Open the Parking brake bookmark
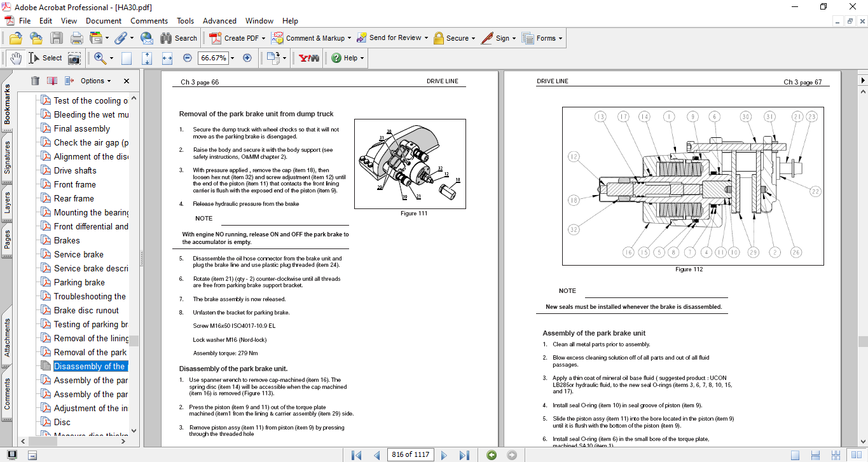This screenshot has height=462, width=868. point(79,282)
